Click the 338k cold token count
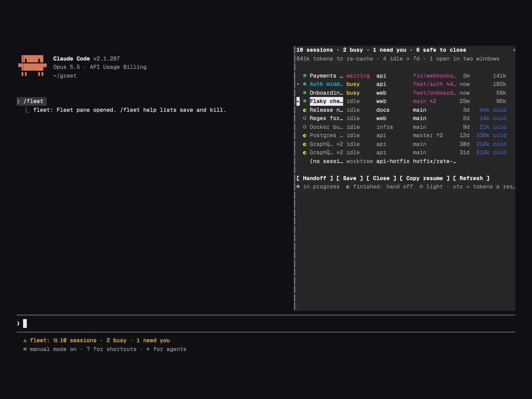The width and height of the screenshot is (532, 399). coord(491,136)
